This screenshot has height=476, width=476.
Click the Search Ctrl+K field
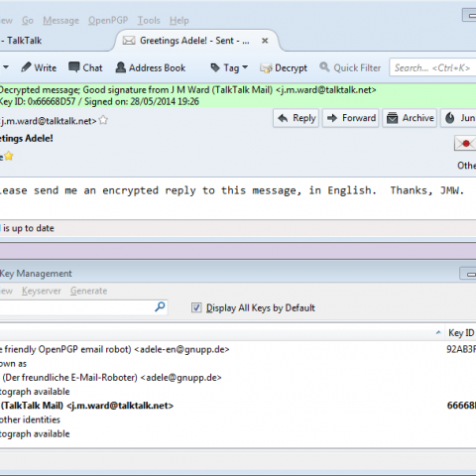[x=432, y=67]
